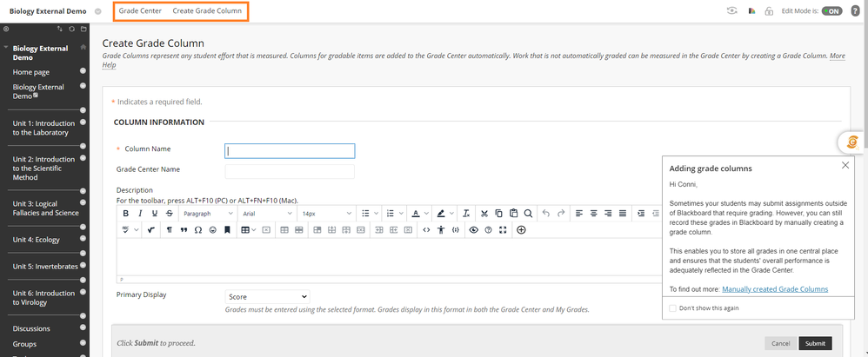Image resolution: width=868 pixels, height=357 pixels.
Task: Expand numbered list style options
Action: pos(402,214)
